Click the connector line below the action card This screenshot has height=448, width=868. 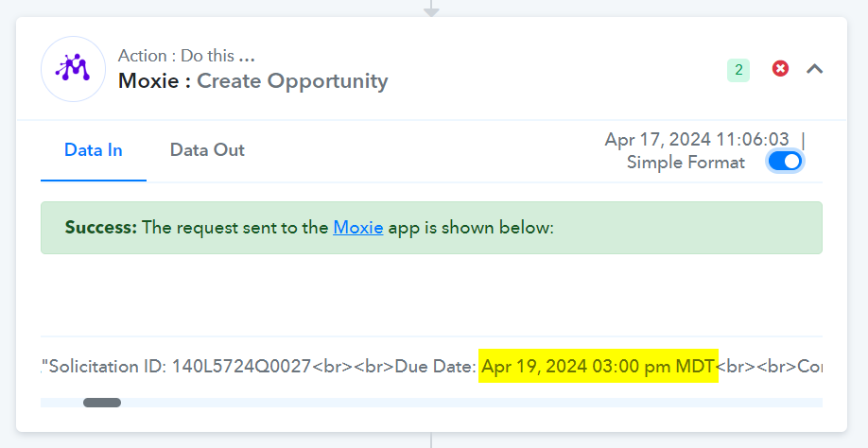431,440
